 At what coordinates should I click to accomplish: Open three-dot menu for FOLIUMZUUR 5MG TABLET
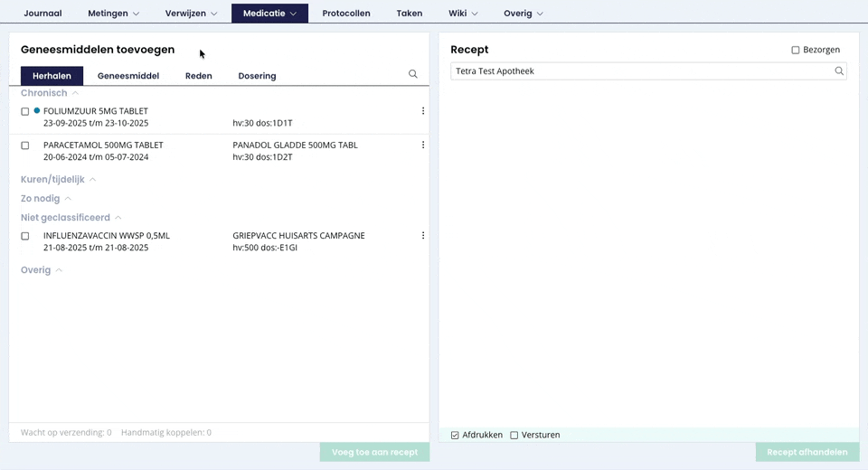click(423, 111)
